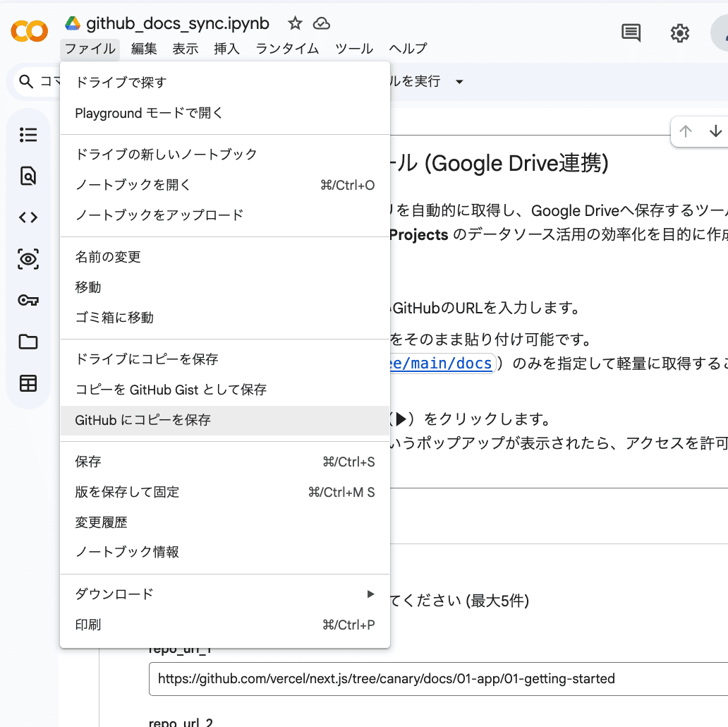Open the Files panel via the folder icon
This screenshot has width=728, height=727.
28,342
